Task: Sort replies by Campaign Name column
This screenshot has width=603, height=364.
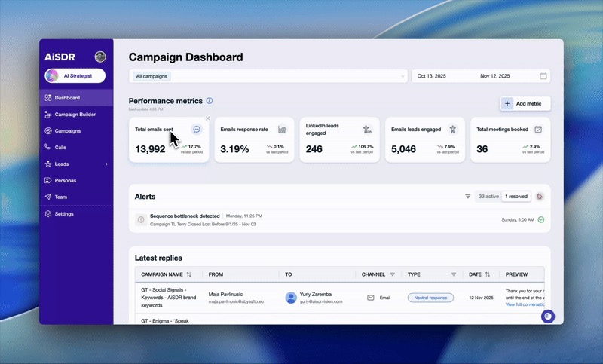Action: click(x=188, y=274)
